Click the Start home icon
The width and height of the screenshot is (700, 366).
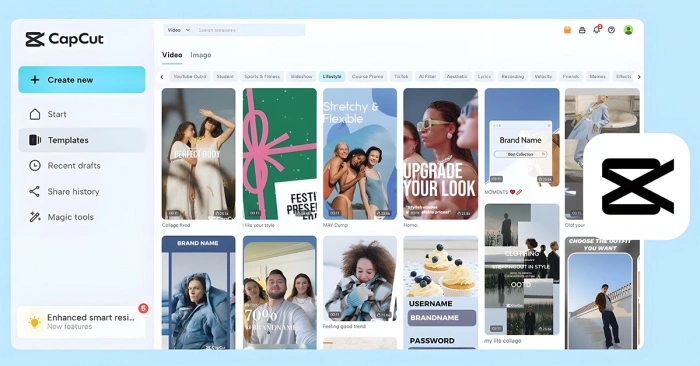click(x=35, y=114)
